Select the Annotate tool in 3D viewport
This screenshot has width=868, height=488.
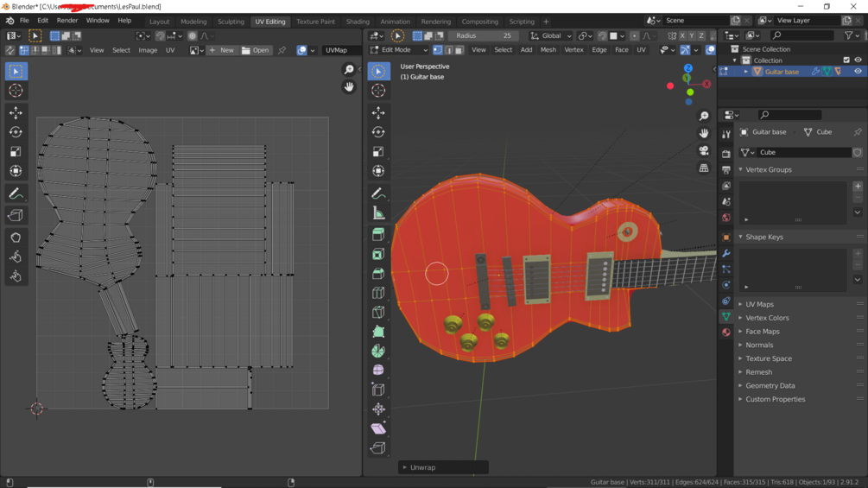tap(378, 193)
